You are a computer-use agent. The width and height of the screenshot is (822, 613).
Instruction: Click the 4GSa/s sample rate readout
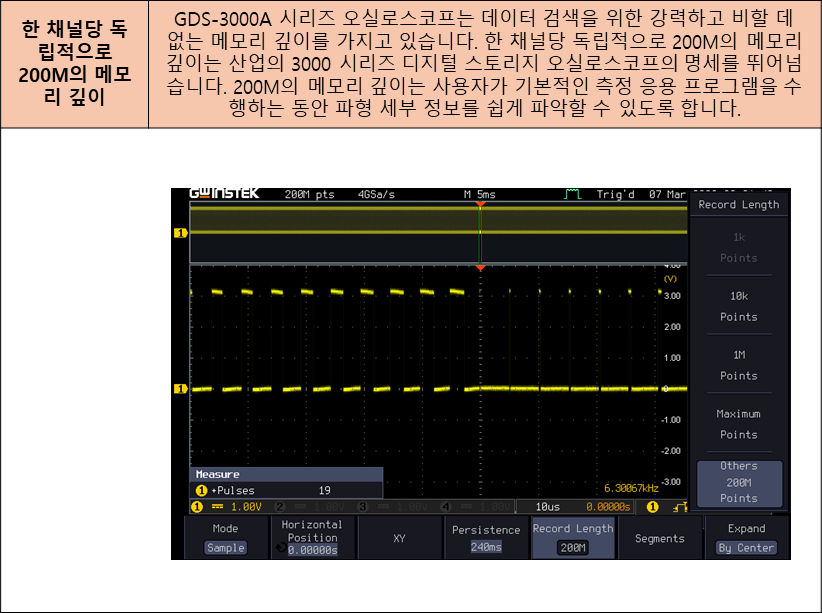click(x=376, y=194)
